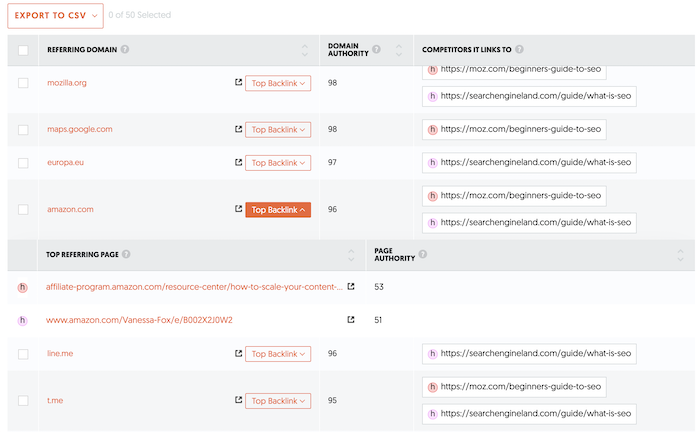Open t.me external link icon

[x=238, y=400]
